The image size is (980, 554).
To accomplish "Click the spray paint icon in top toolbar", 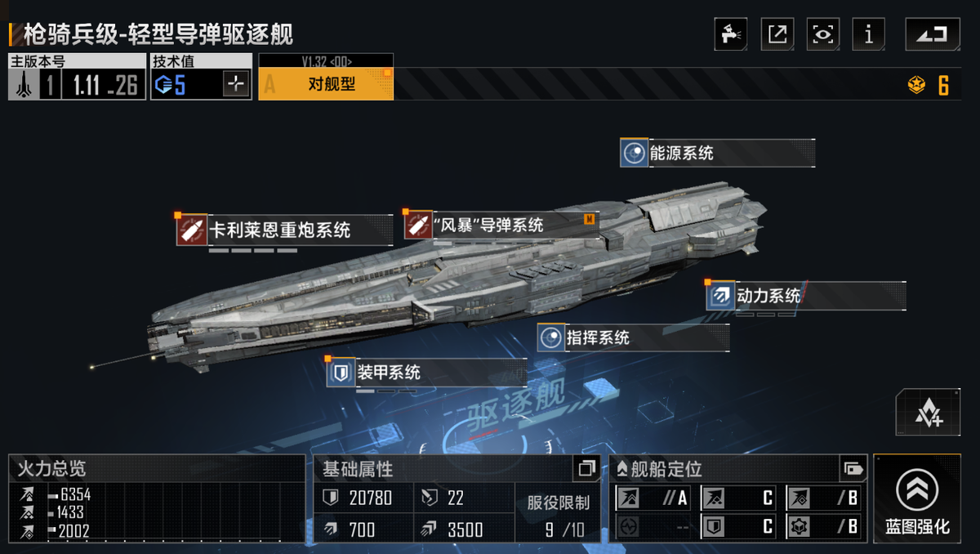I will coord(730,34).
